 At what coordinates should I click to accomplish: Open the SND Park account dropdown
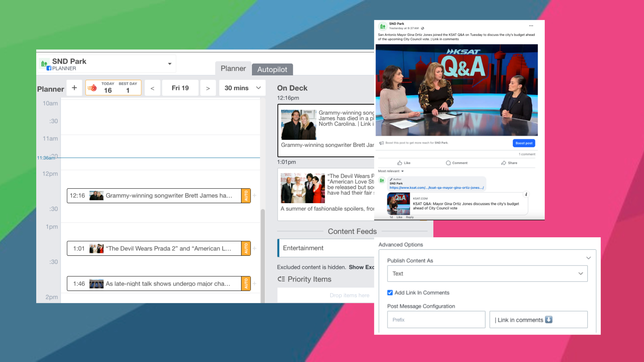click(x=170, y=64)
